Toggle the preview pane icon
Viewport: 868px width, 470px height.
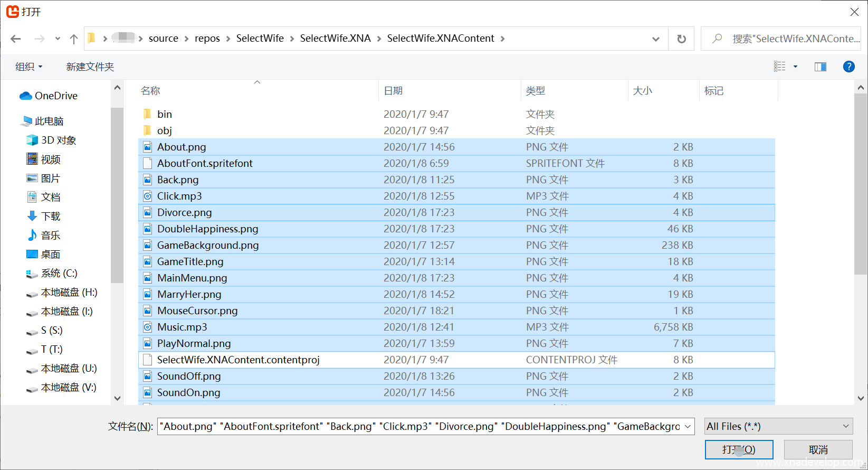(x=820, y=67)
